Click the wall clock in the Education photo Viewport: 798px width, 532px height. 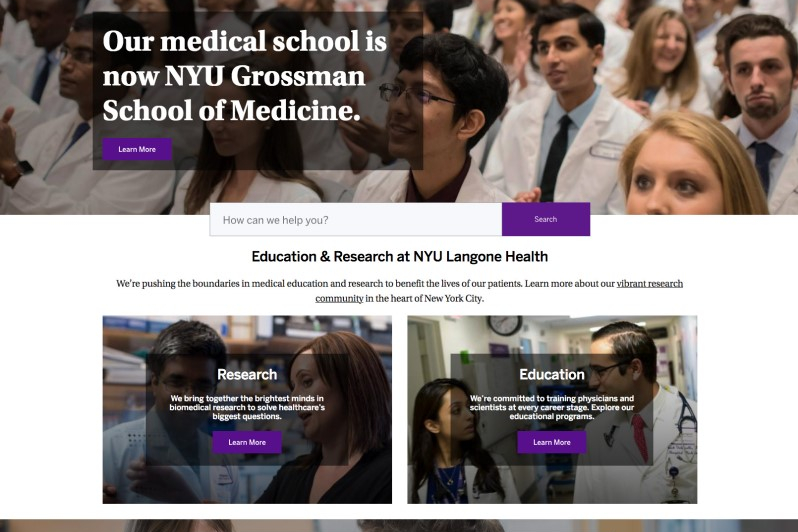(504, 325)
